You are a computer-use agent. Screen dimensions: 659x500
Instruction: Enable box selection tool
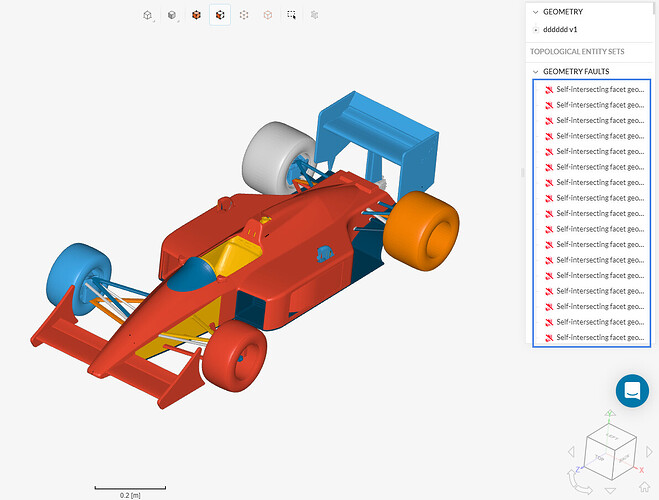pos(291,15)
